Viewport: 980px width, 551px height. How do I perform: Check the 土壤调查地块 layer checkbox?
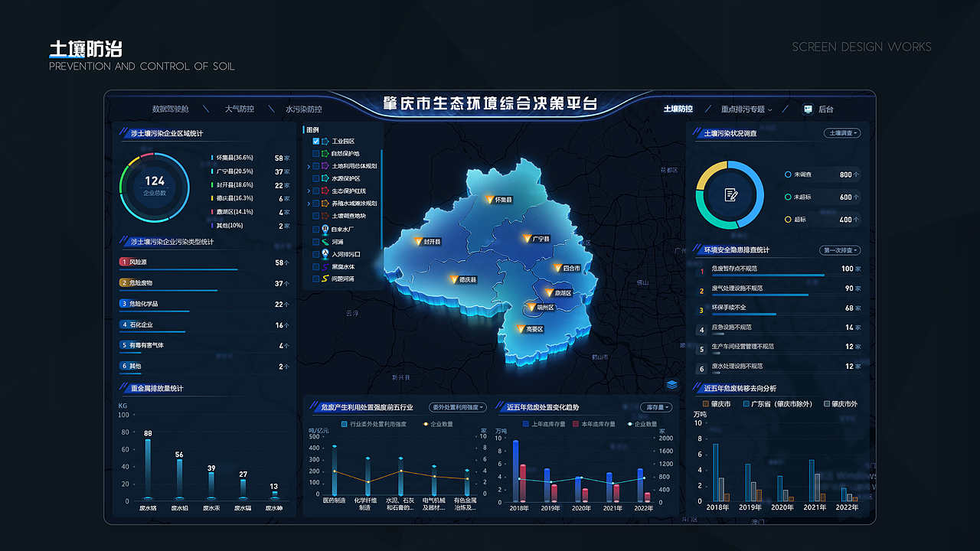coord(315,216)
